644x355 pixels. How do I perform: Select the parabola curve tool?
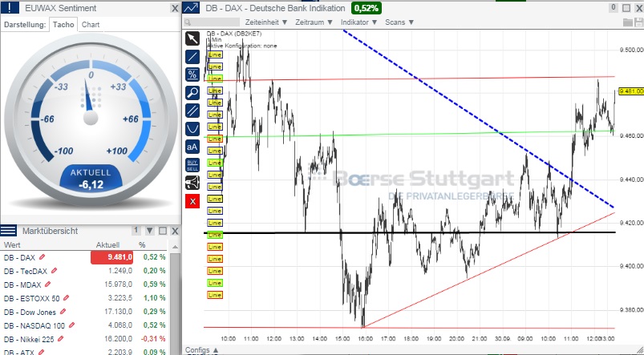192,129
